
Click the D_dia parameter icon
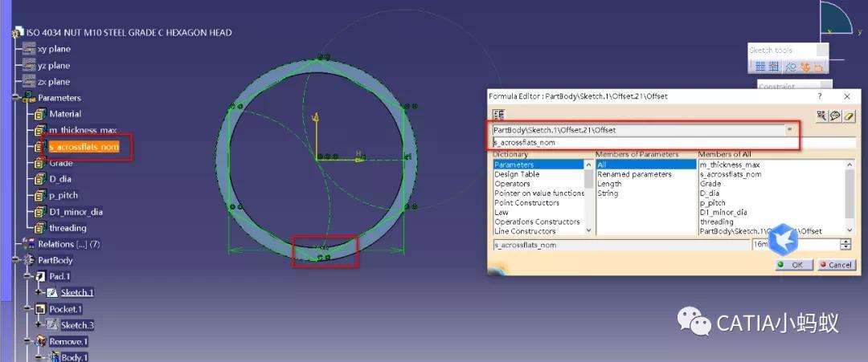(40, 179)
